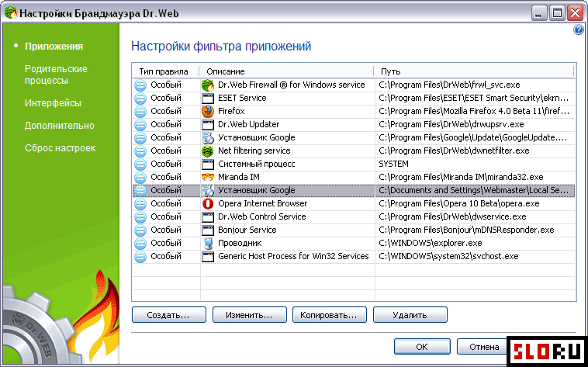Image resolution: width=588 pixels, height=367 pixels.
Task: Click the Создать... button
Action: [x=169, y=315]
